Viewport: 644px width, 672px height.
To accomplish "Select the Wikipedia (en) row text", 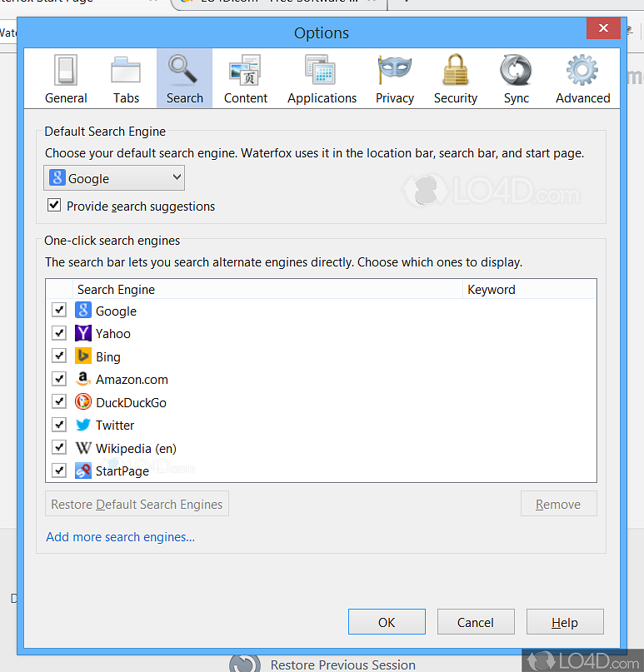I will point(136,448).
